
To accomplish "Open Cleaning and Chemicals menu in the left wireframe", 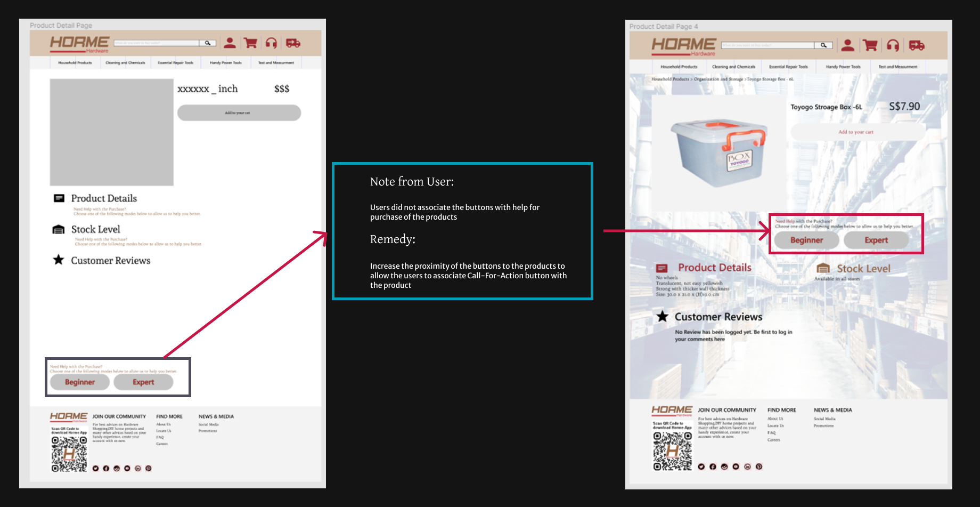I will (x=125, y=63).
